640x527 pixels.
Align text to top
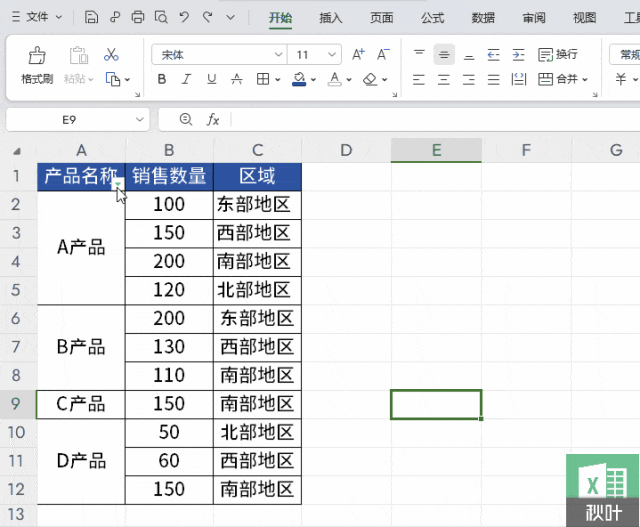[x=419, y=54]
